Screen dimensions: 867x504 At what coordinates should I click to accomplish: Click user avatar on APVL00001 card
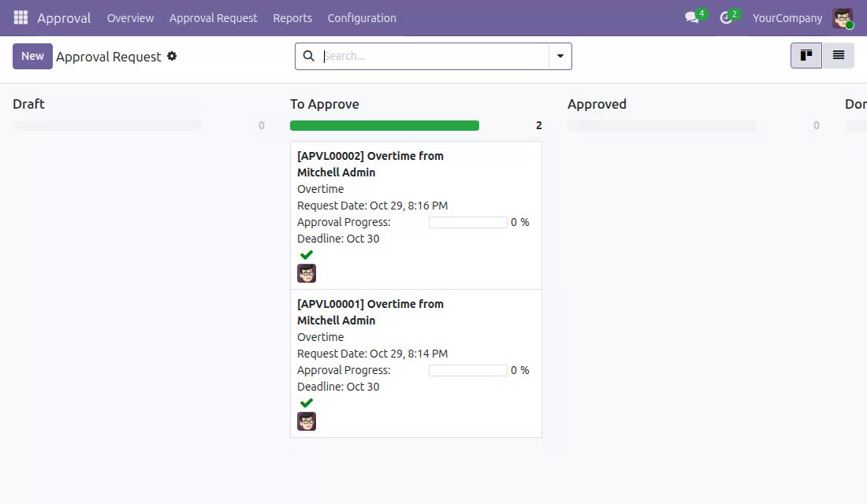pos(307,421)
